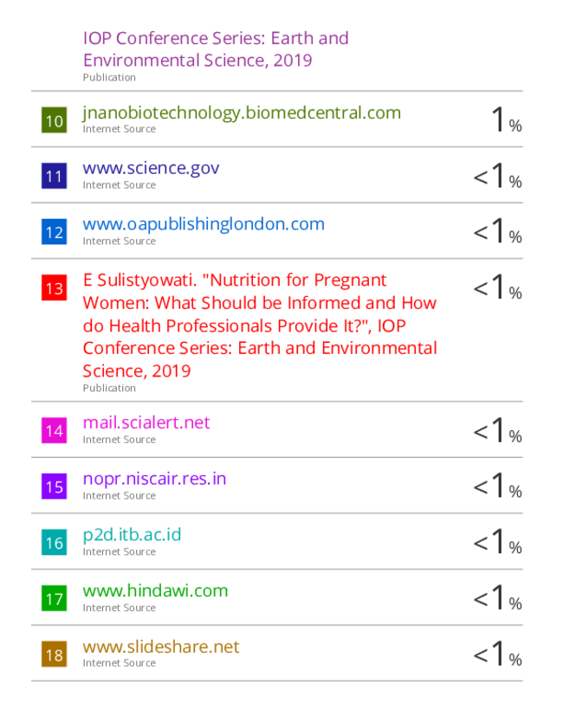Open the mail.scialert.net source link
The height and width of the screenshot is (728, 563).
click(146, 422)
